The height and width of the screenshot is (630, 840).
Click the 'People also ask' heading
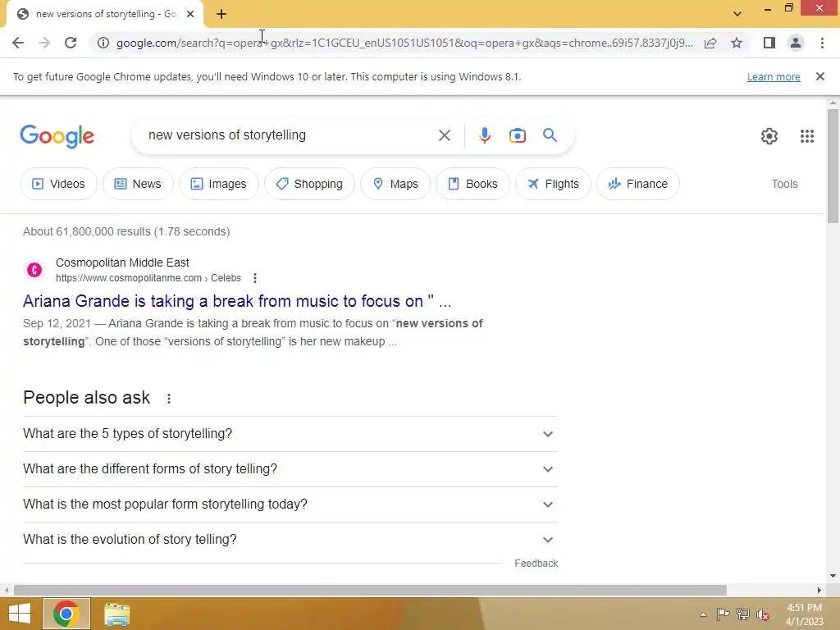[86, 398]
